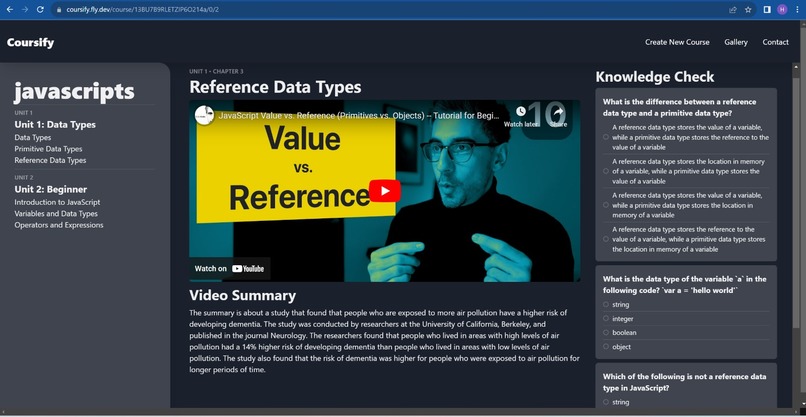This screenshot has width=806, height=417.
Task: Select 'integer' radio option
Action: tap(606, 319)
